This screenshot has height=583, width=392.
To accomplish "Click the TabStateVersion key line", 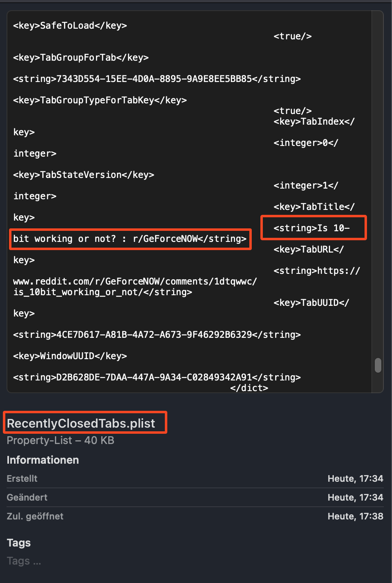I will pyautogui.click(x=84, y=175).
